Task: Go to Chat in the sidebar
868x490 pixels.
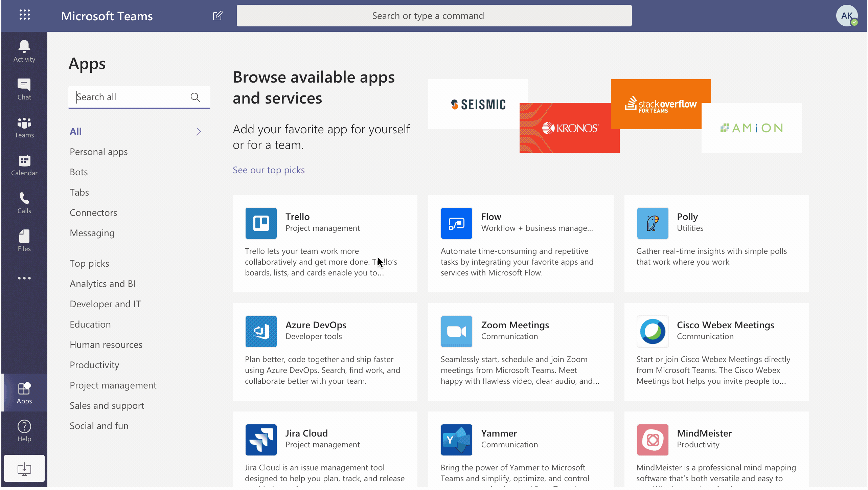Action: [x=24, y=89]
